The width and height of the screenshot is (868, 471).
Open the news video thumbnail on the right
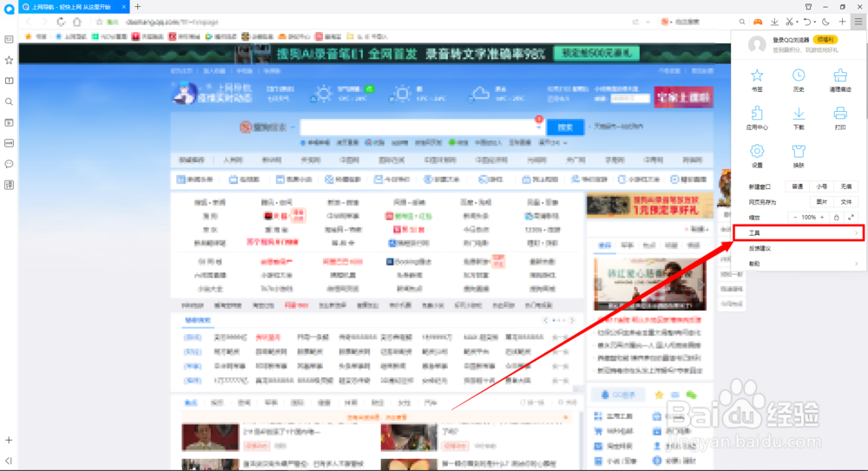650,285
